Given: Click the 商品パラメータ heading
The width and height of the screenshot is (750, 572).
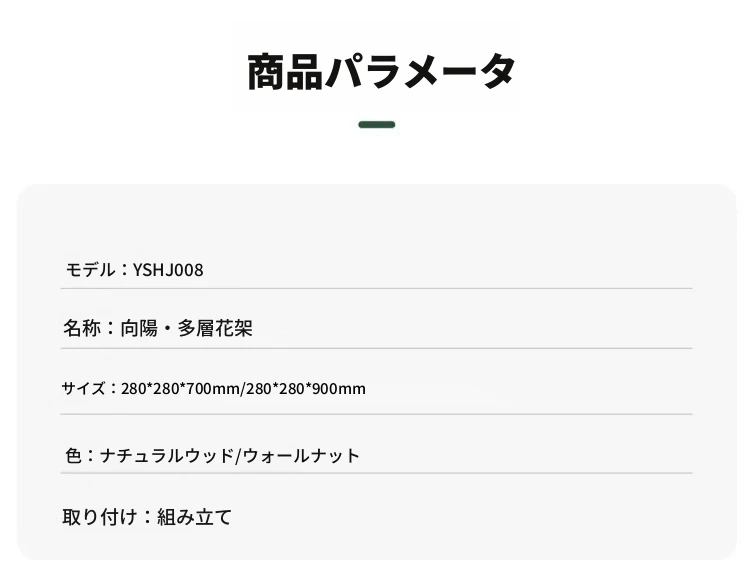Looking at the screenshot, I should (x=381, y=72).
